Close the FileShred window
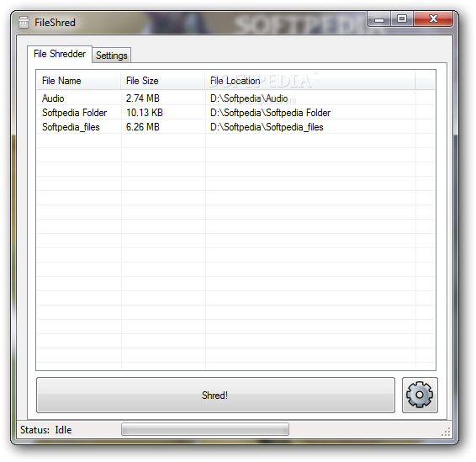The width and height of the screenshot is (476, 462). click(x=433, y=19)
